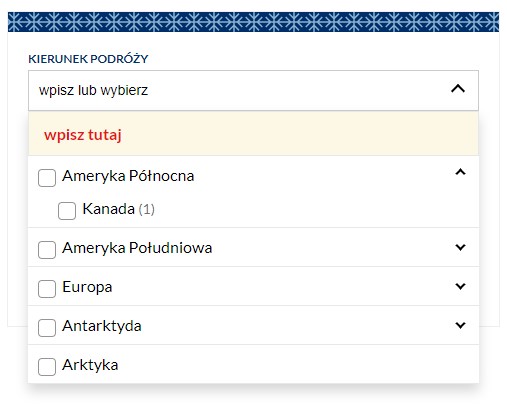Select the Arktyka label text
Screen dimensions: 507x414
(90, 365)
